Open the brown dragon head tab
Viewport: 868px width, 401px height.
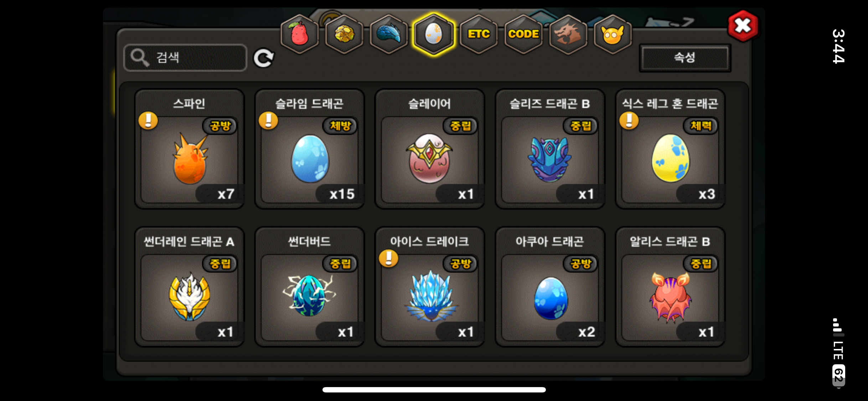point(568,34)
